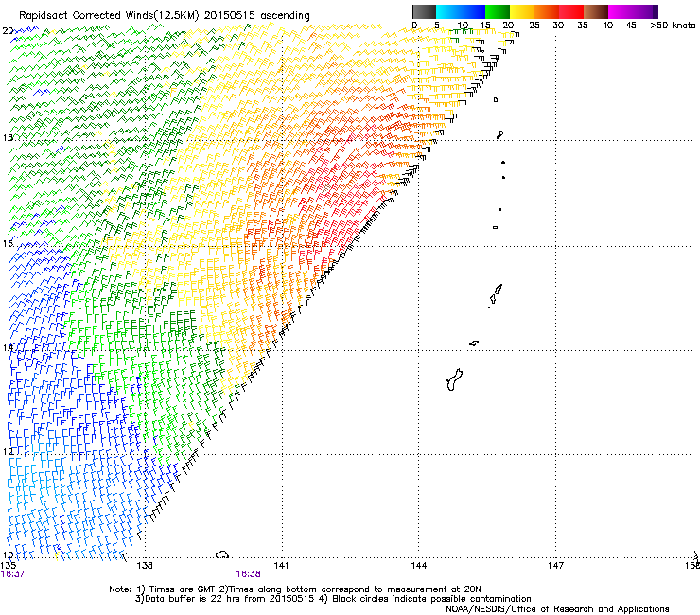Click the Rota island outline north of Guam
This screenshot has width=700, height=615.
[474, 343]
